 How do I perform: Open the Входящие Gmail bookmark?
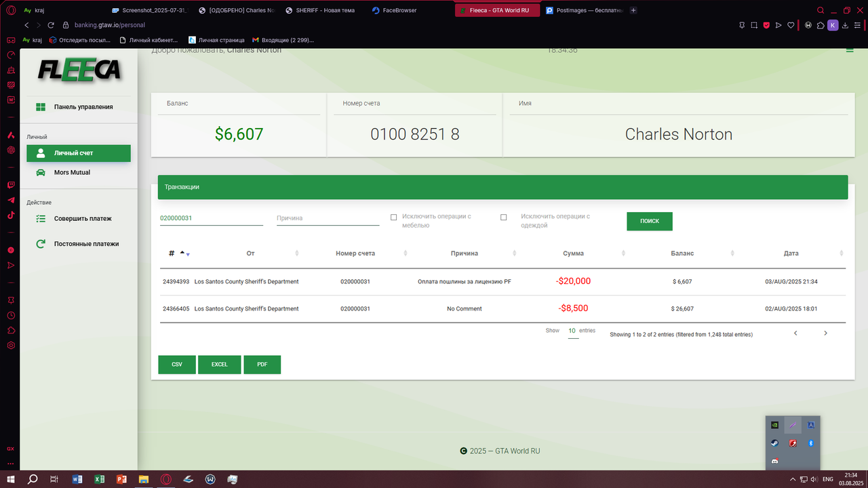[283, 40]
